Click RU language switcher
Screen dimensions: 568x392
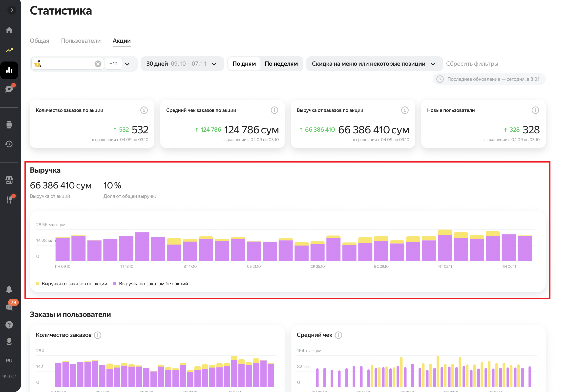pyautogui.click(x=9, y=361)
